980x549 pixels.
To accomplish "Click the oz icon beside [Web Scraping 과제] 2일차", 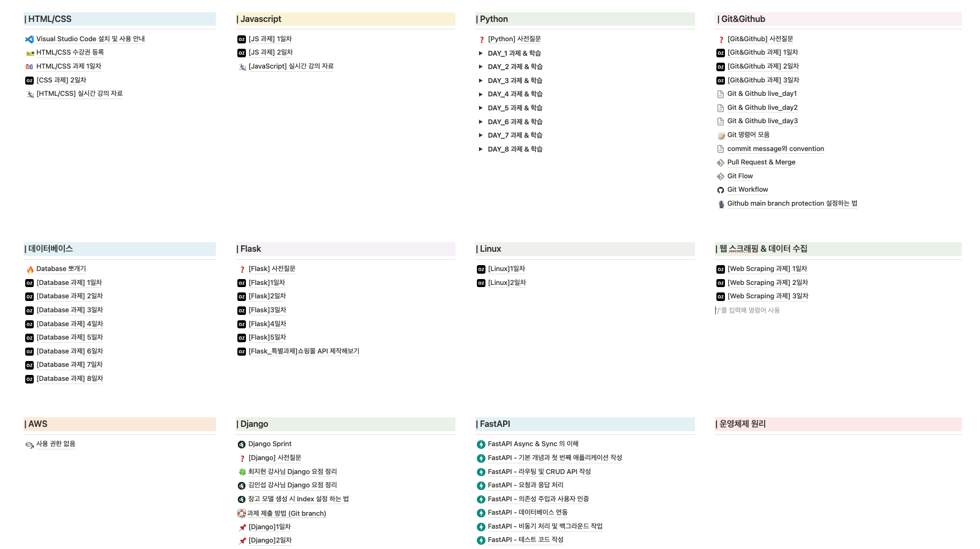I will click(721, 283).
